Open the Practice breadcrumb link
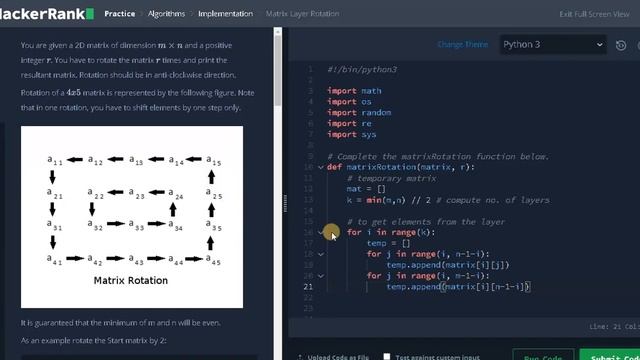The width and height of the screenshot is (640, 360). coord(120,13)
